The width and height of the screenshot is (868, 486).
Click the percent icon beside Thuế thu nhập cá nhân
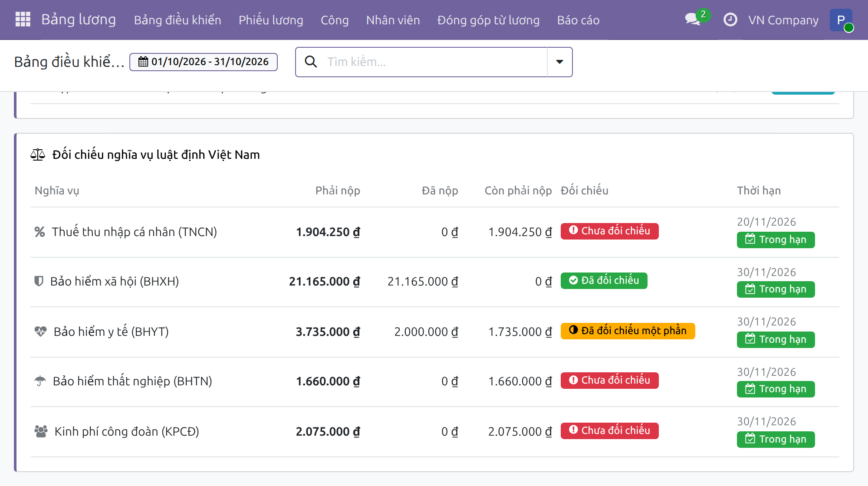pyautogui.click(x=40, y=232)
